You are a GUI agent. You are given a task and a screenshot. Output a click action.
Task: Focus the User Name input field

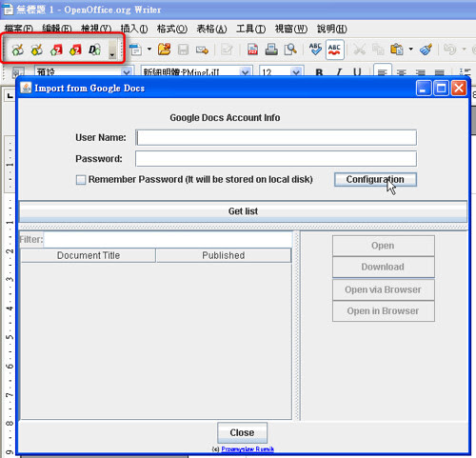(276, 137)
